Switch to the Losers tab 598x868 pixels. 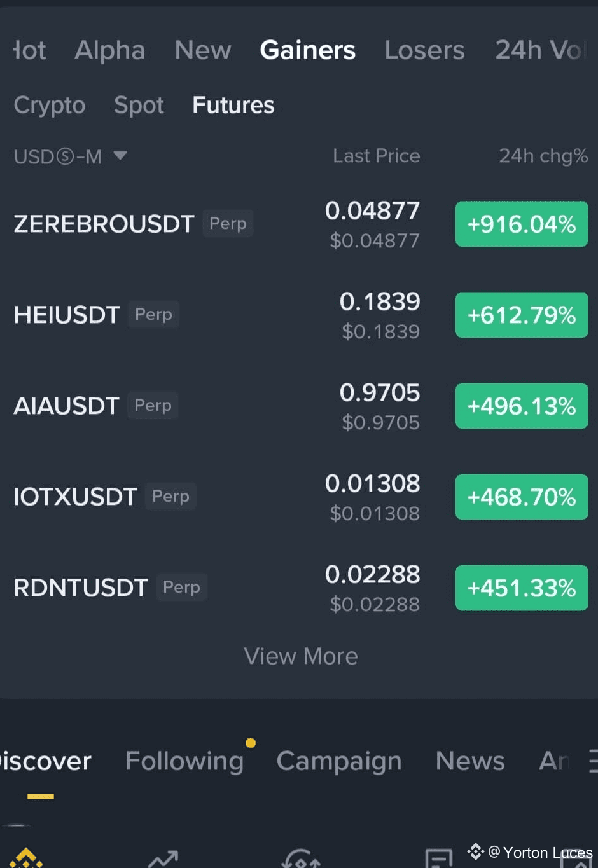pos(424,50)
